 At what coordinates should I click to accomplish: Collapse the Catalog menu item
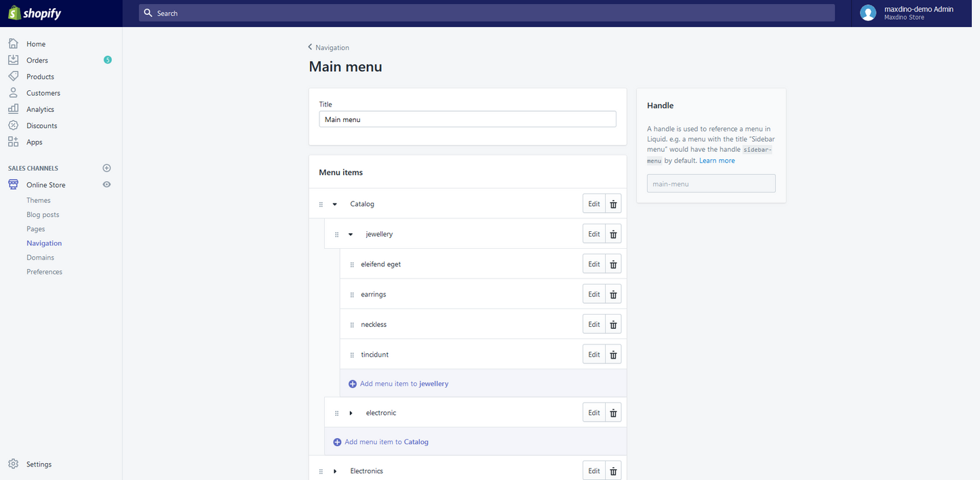pos(334,203)
